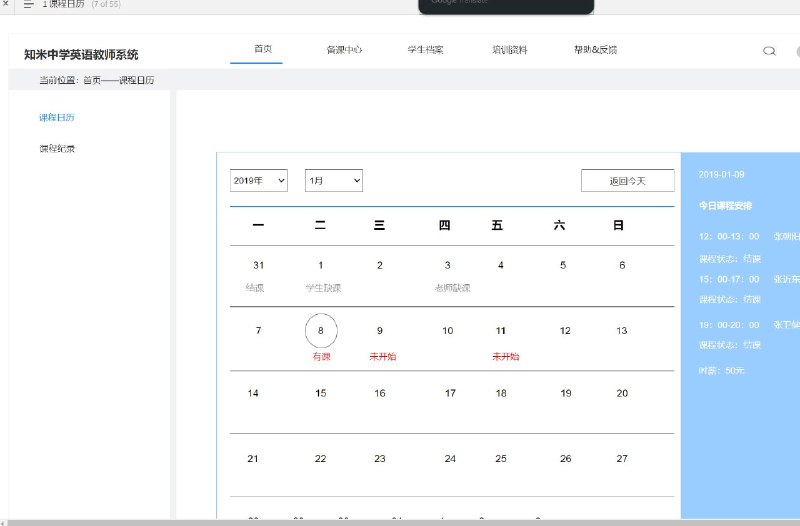Viewport: 800px width, 526px height.
Task: Click the site title 知米中学英语教师系统
Action: pos(81,55)
